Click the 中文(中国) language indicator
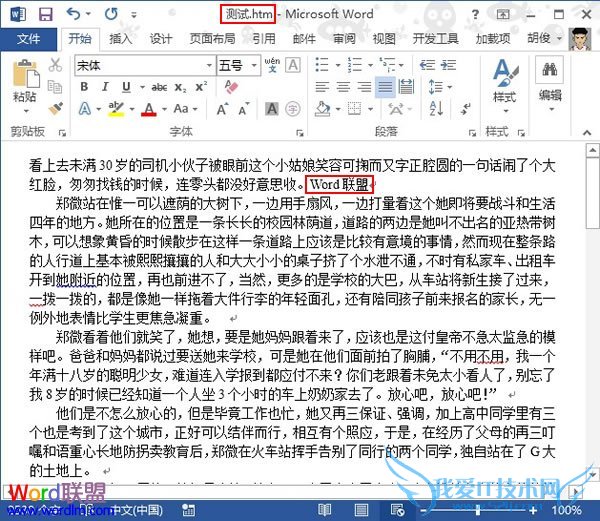The width and height of the screenshot is (600, 521). click(x=137, y=510)
